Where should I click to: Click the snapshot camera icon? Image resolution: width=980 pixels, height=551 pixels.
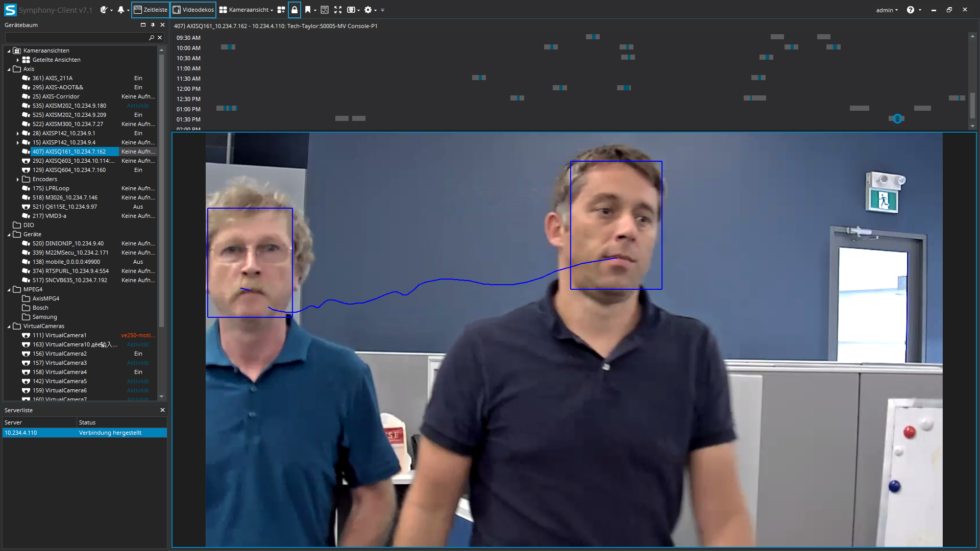[351, 10]
